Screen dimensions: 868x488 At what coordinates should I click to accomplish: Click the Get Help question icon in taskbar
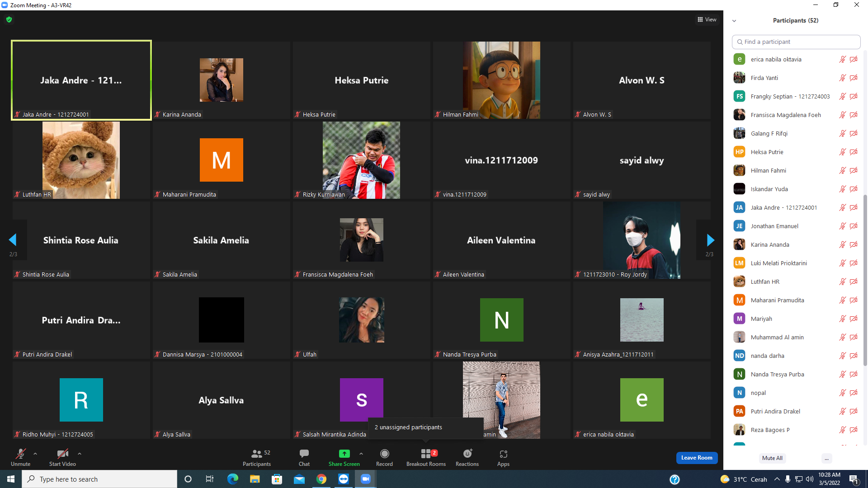[x=675, y=479]
